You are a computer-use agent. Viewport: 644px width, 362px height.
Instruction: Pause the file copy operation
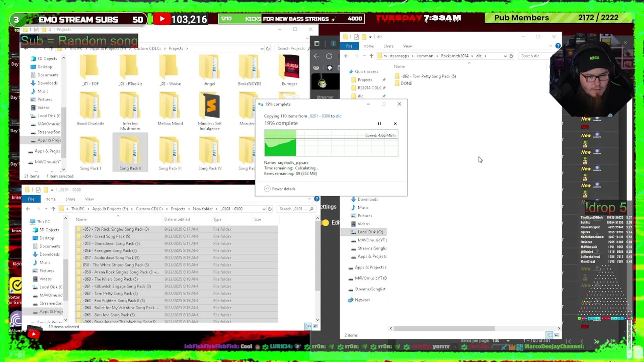point(379,123)
